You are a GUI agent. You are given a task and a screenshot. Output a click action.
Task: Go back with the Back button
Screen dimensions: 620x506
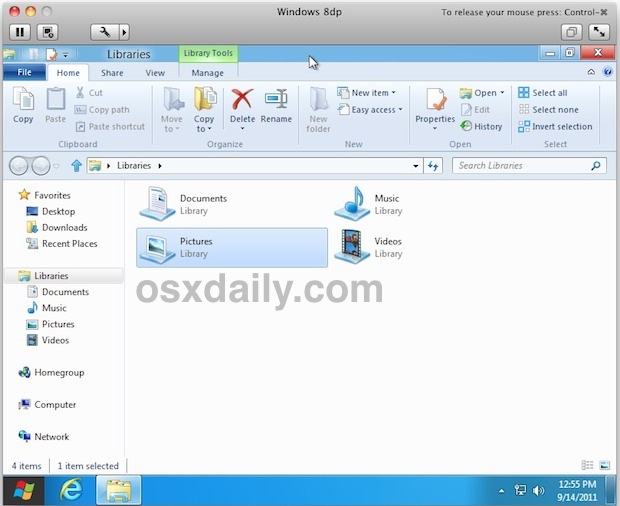(x=18, y=166)
